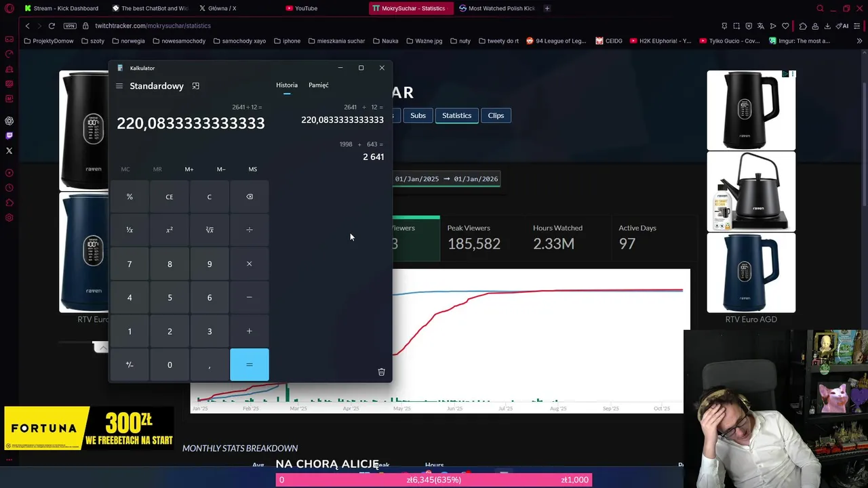Click the division operator key
This screenshot has height=488, width=868.
tap(250, 230)
